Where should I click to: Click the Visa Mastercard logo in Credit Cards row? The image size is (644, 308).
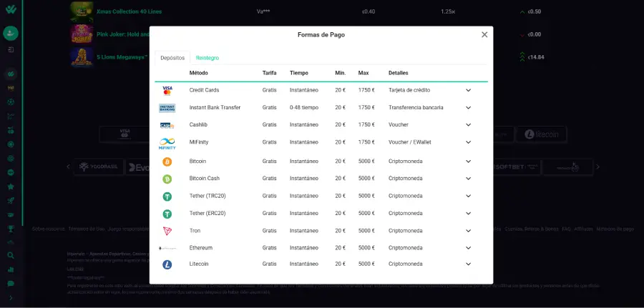point(167,90)
